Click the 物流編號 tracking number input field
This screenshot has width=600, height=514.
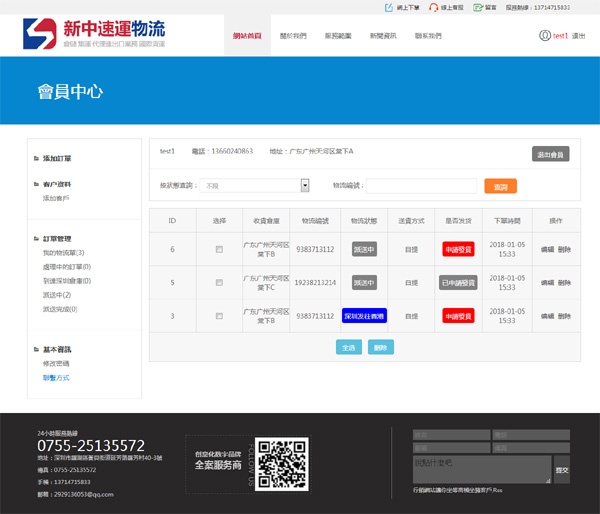[x=420, y=186]
